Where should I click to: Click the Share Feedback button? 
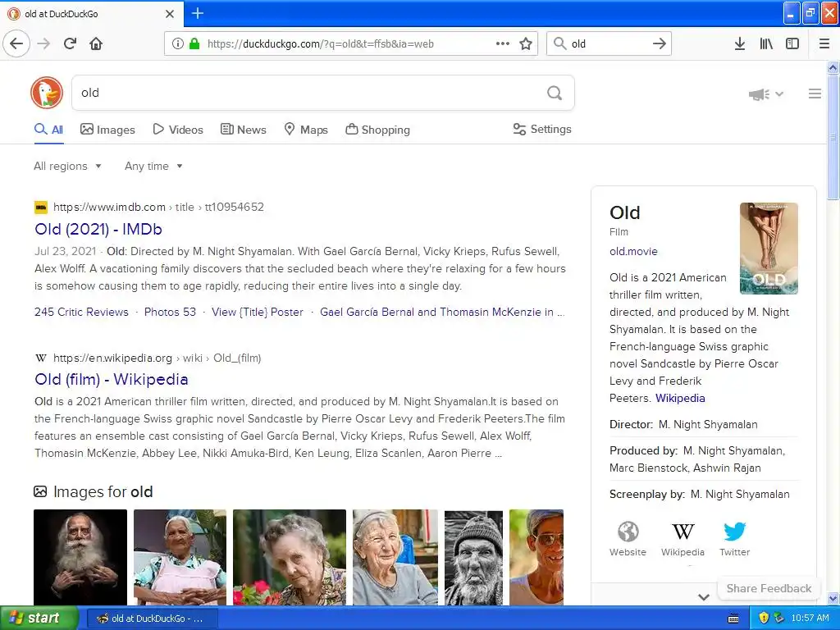tap(769, 588)
